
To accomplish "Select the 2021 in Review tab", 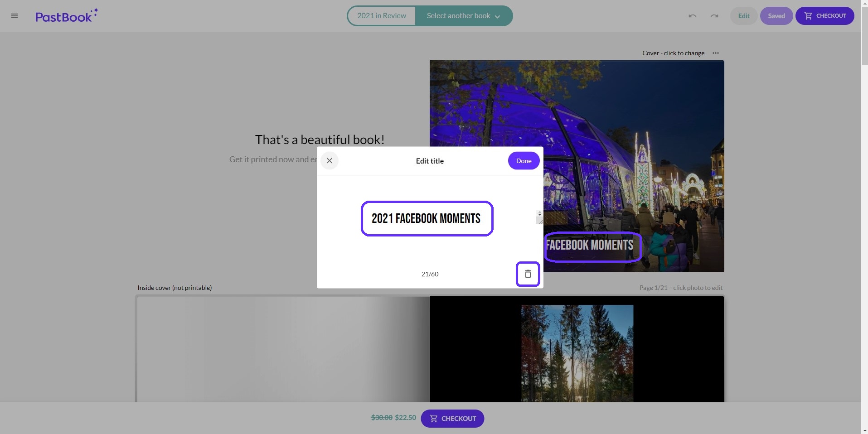I will (382, 16).
